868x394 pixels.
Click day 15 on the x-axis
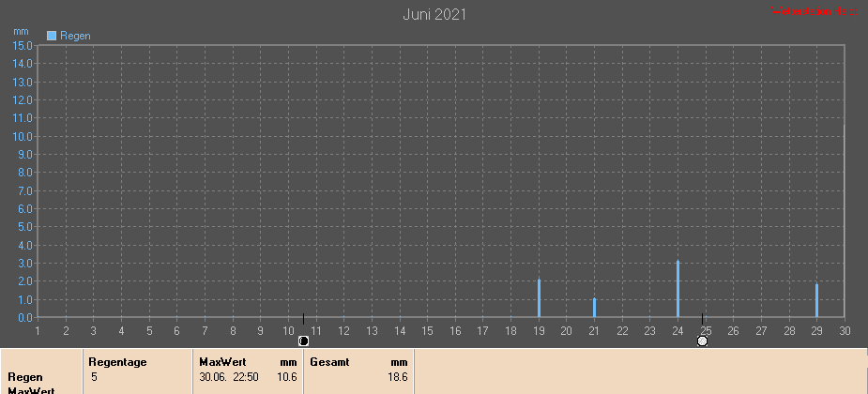click(427, 331)
